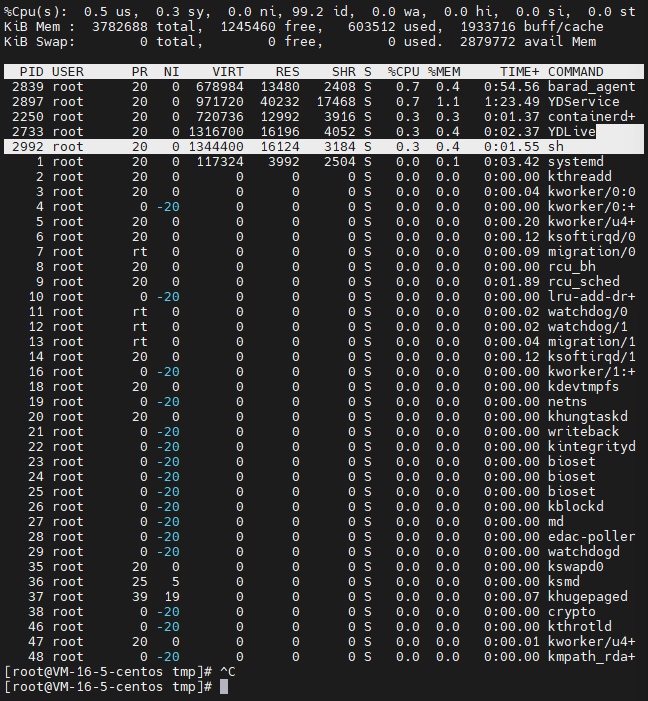Screen dimensions: 648x701
Task: Click the kblockd command
Action: 576,506
